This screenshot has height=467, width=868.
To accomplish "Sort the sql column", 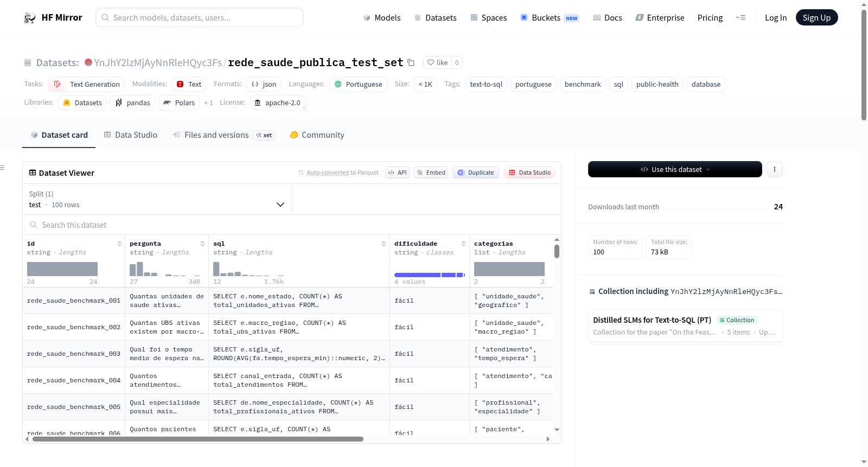I will coord(384,244).
